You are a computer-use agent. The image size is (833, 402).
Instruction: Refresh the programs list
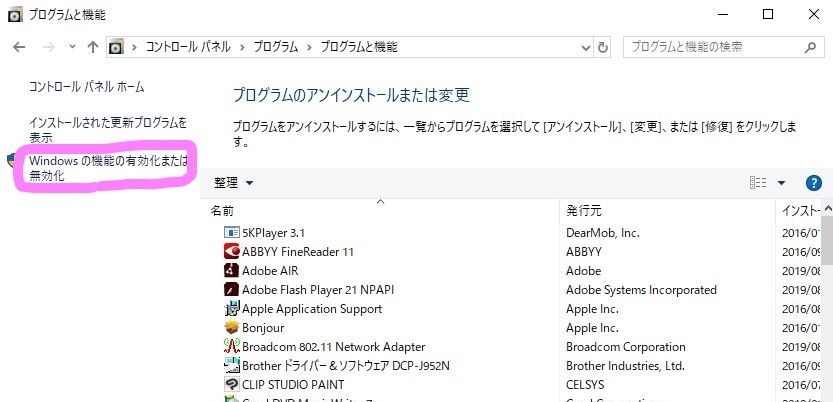(602, 47)
